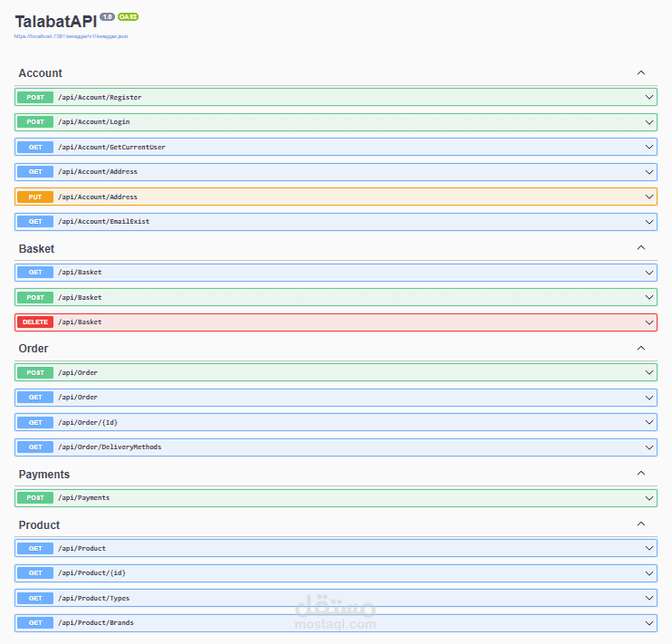Expand the POST /api/Account/Login row chevron
Viewport: 672px width, 644px height.
[x=649, y=122]
